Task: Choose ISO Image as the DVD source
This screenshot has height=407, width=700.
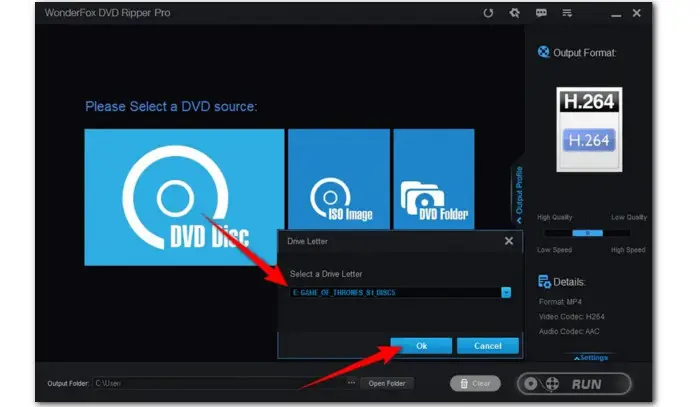Action: (339, 179)
